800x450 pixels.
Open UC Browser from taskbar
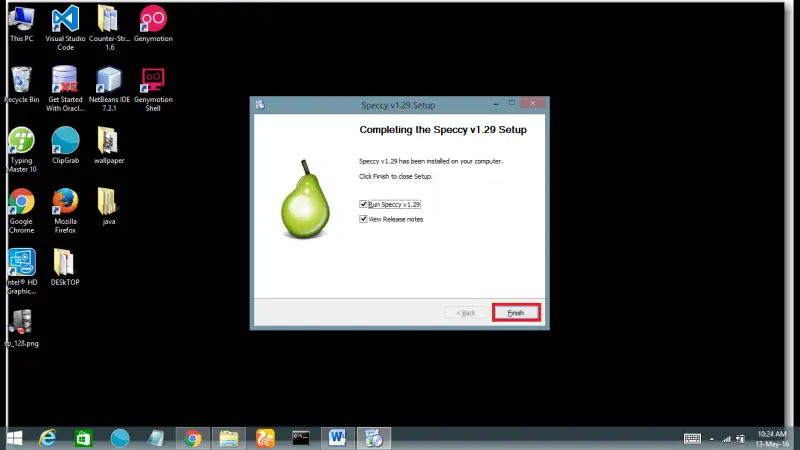click(265, 438)
